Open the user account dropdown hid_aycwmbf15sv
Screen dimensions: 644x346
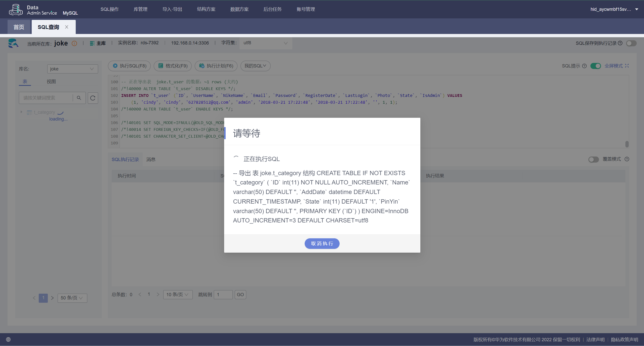pyautogui.click(x=614, y=9)
